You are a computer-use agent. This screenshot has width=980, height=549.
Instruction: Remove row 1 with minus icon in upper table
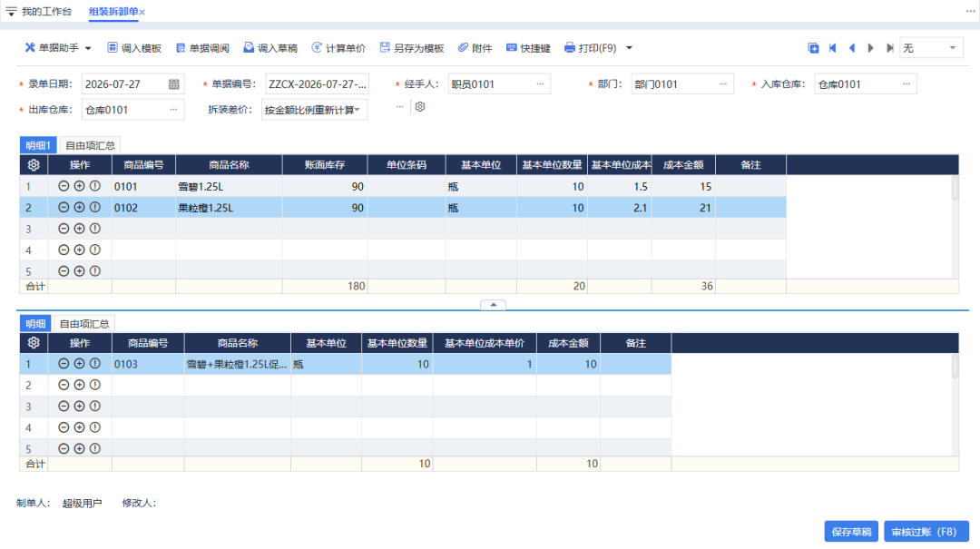pyautogui.click(x=64, y=186)
